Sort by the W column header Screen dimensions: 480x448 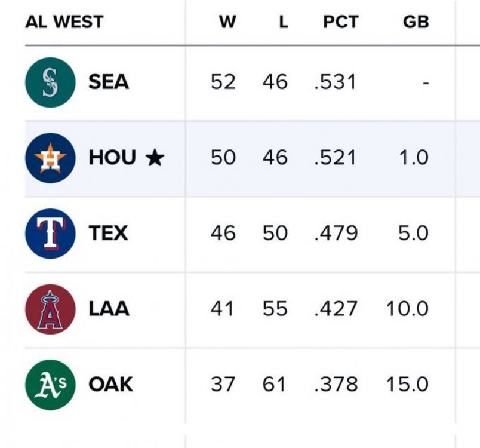pos(227,22)
